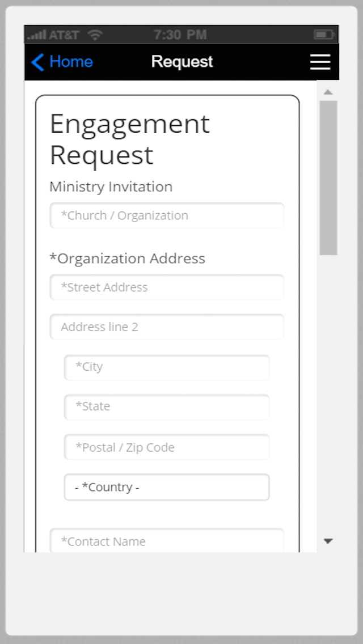Viewport: 363px width, 644px height.
Task: Tap the 7:30 PM clock
Action: [180, 35]
